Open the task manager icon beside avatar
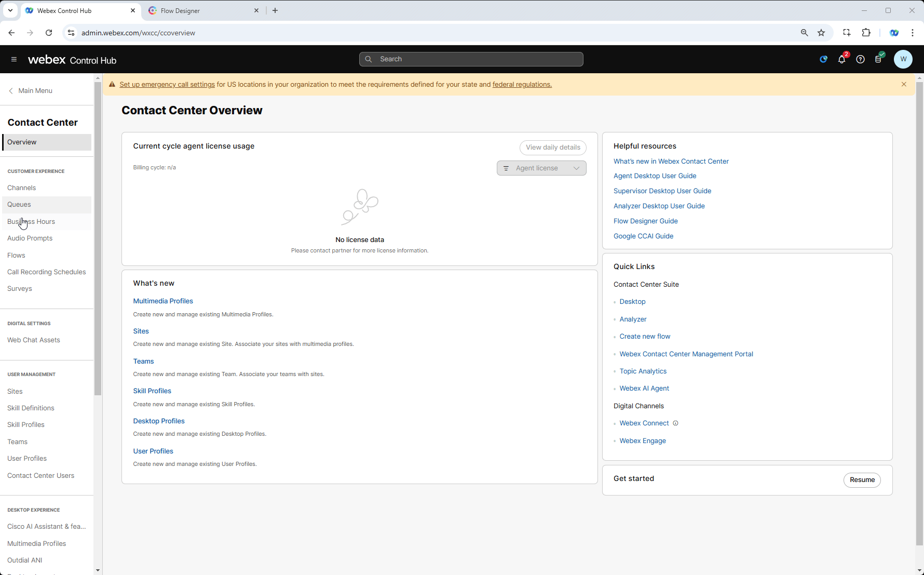The height and width of the screenshot is (575, 924). (878, 59)
